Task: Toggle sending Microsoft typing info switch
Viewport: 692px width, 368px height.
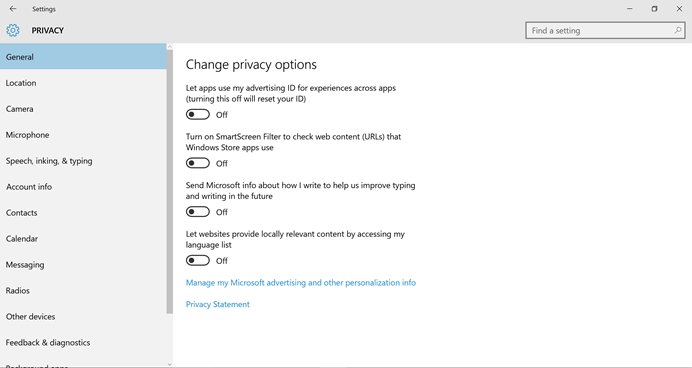Action: click(198, 212)
